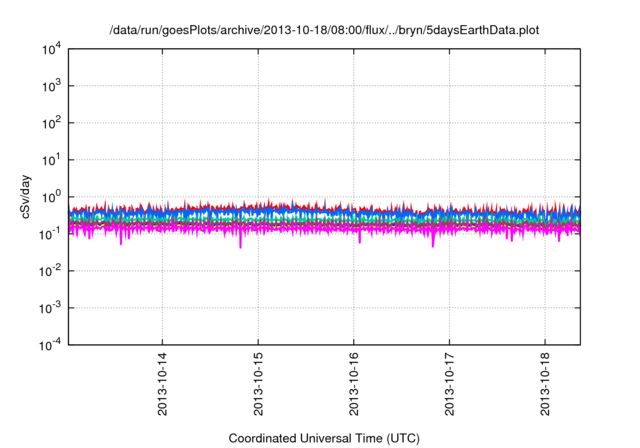640x448 pixels.
Task: Click the 10^-3 y-axis tick label
Action: click(x=51, y=308)
